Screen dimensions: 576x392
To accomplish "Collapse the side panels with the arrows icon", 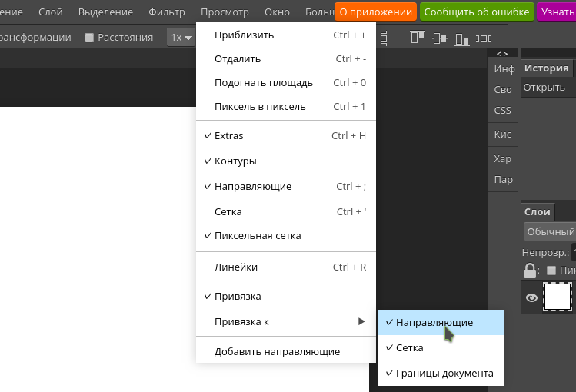I will (x=502, y=54).
